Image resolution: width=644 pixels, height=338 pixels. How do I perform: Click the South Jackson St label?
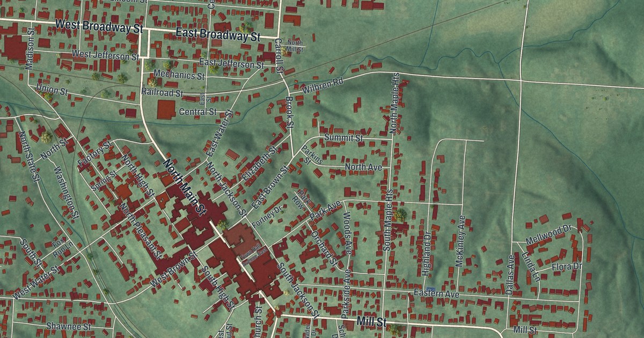298,291
